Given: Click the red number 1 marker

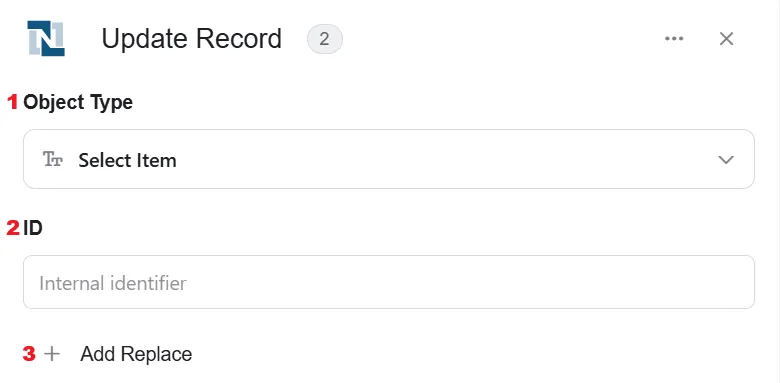Looking at the screenshot, I should [12, 102].
